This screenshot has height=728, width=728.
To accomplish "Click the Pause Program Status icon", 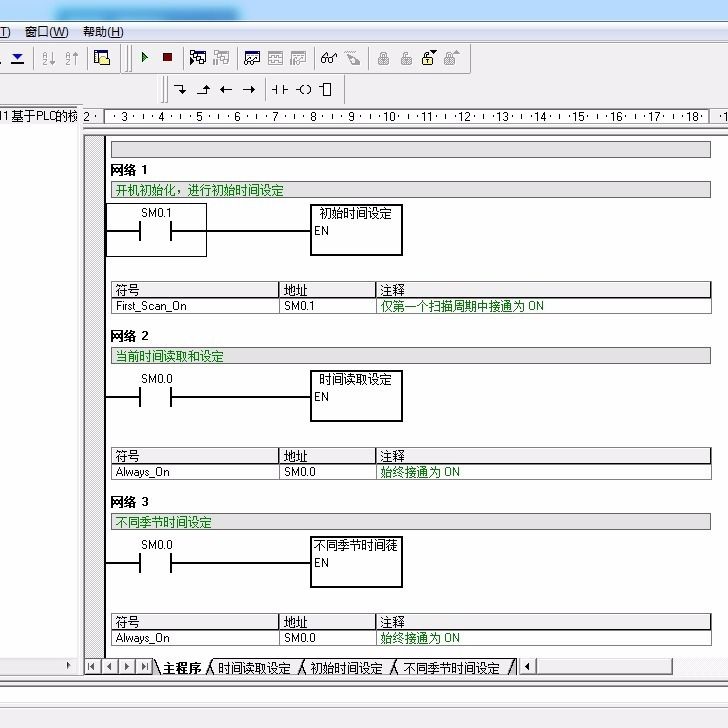I will [x=221, y=58].
